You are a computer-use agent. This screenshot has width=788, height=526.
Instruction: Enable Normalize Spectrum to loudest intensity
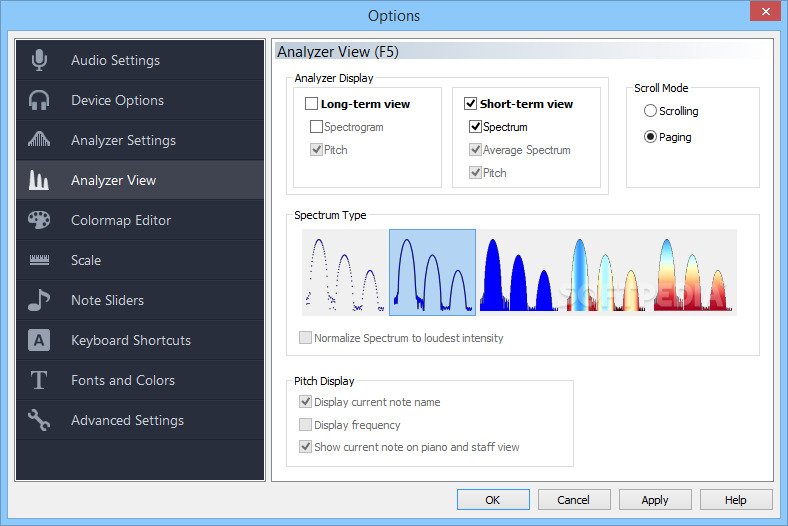pos(305,338)
